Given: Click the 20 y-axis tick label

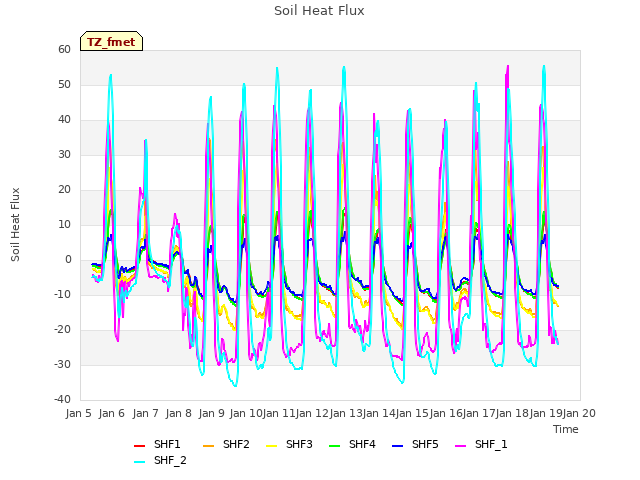Looking at the screenshot, I should pyautogui.click(x=64, y=190).
